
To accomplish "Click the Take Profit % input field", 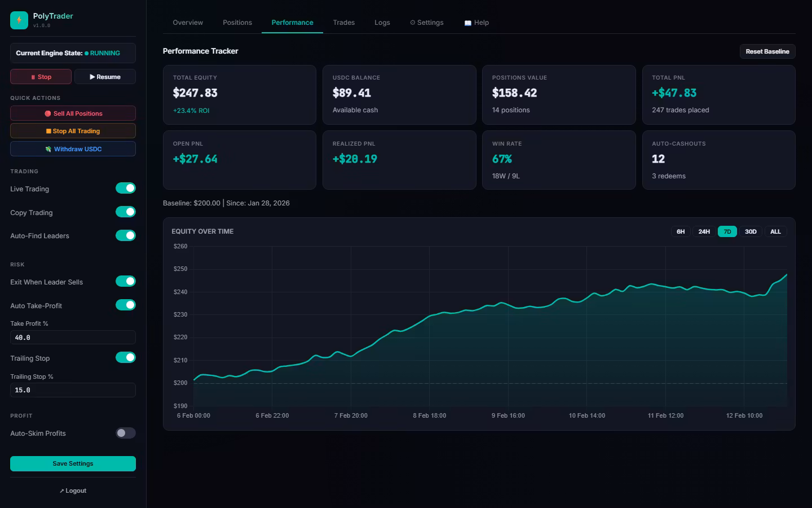I will pos(73,338).
